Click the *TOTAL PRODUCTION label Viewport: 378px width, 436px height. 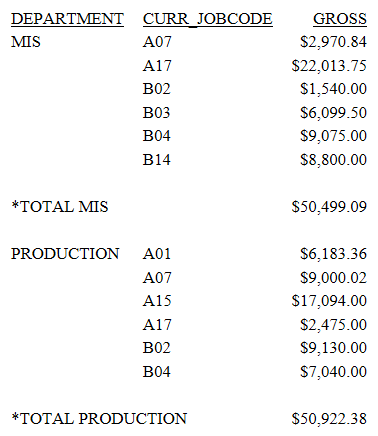click(99, 419)
